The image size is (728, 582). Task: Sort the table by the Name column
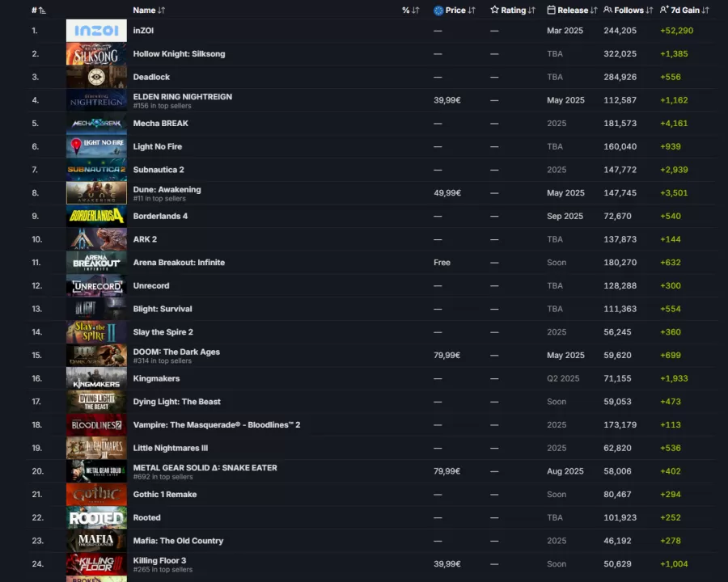[149, 11]
